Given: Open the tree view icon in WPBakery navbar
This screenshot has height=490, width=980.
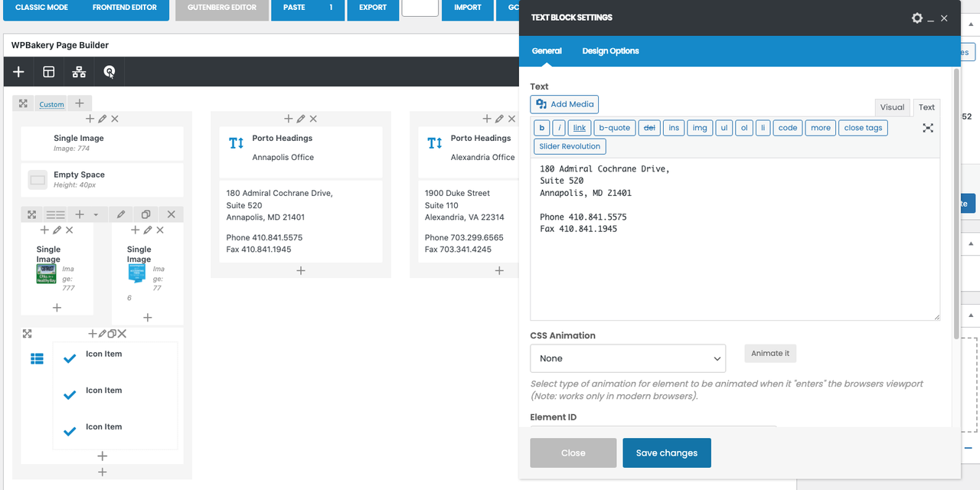Looking at the screenshot, I should tap(79, 72).
